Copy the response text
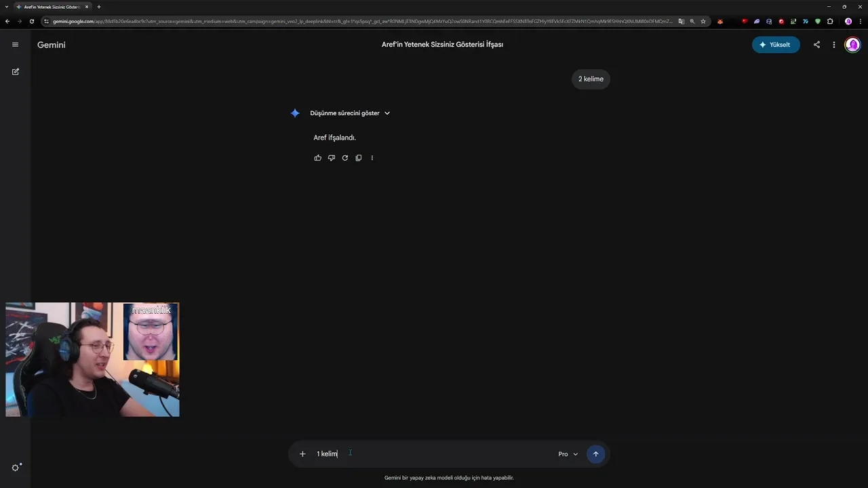Screen dimensions: 868x488 (358, 158)
